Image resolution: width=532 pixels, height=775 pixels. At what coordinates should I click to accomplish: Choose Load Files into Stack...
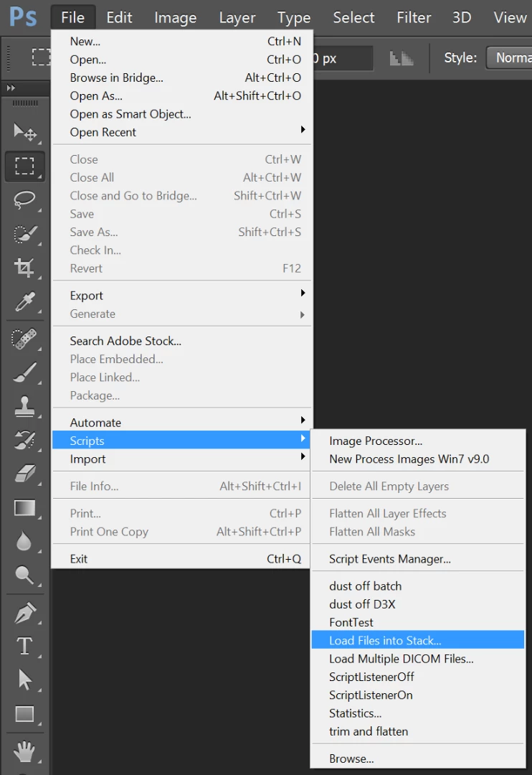(418, 641)
